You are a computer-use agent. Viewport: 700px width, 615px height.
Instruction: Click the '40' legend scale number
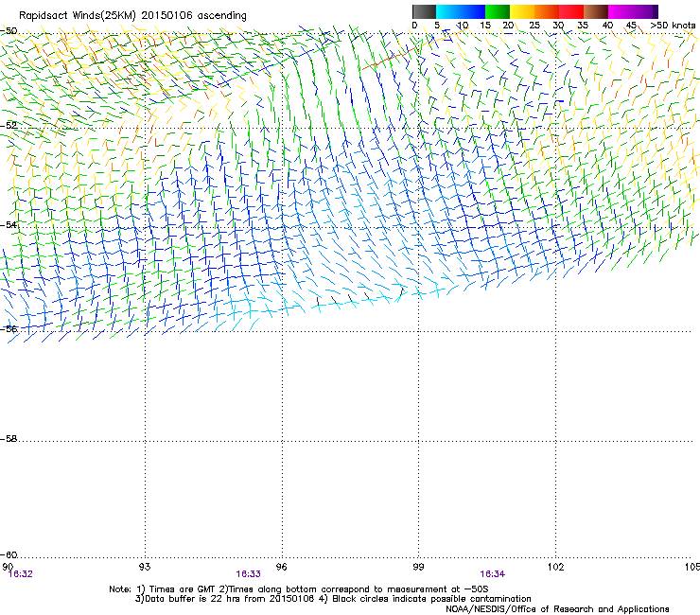pyautogui.click(x=607, y=26)
